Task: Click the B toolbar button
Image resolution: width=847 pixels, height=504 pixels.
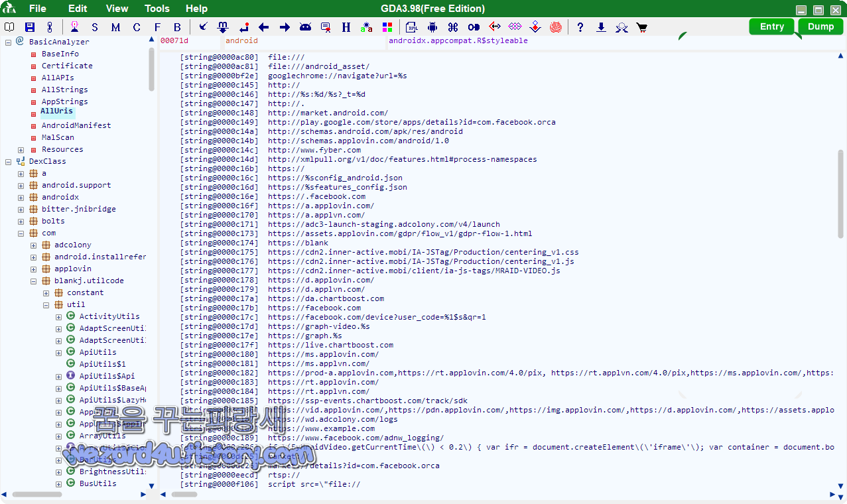Action: pos(177,27)
